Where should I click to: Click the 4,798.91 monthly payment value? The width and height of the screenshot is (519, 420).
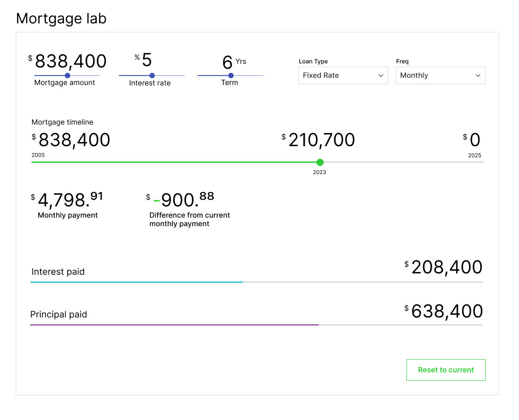click(67, 200)
